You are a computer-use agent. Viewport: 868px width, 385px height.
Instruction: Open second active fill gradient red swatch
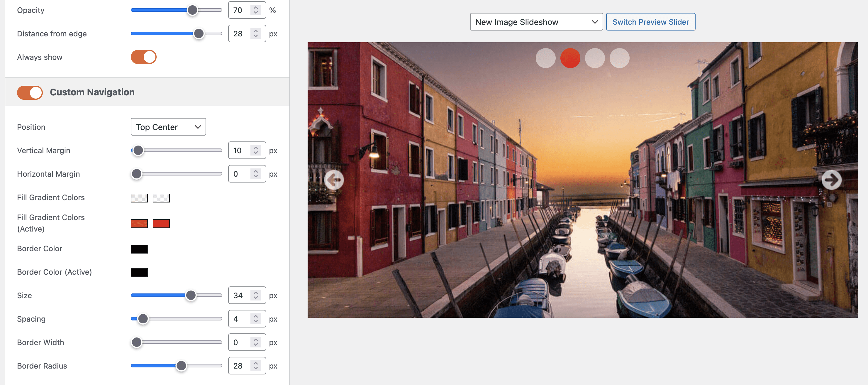(x=161, y=224)
